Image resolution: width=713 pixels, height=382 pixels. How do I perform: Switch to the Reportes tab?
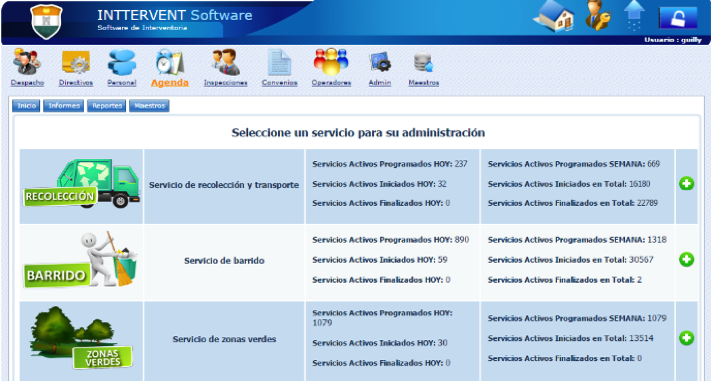[107, 106]
